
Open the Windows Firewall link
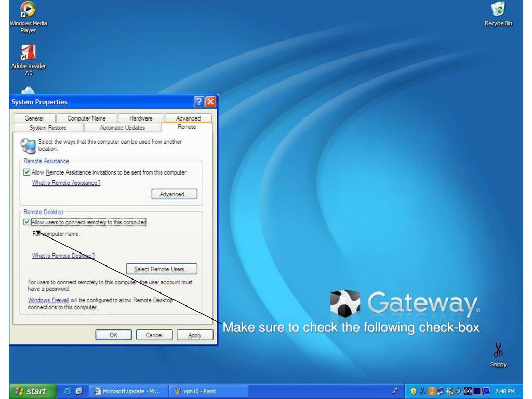tap(48, 300)
